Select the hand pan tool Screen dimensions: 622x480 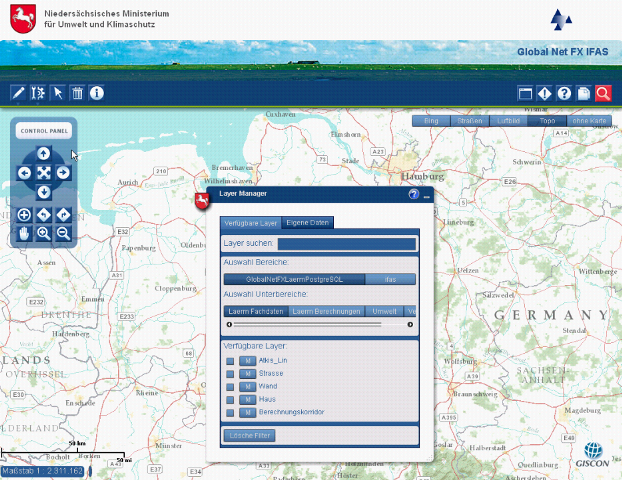tap(24, 233)
